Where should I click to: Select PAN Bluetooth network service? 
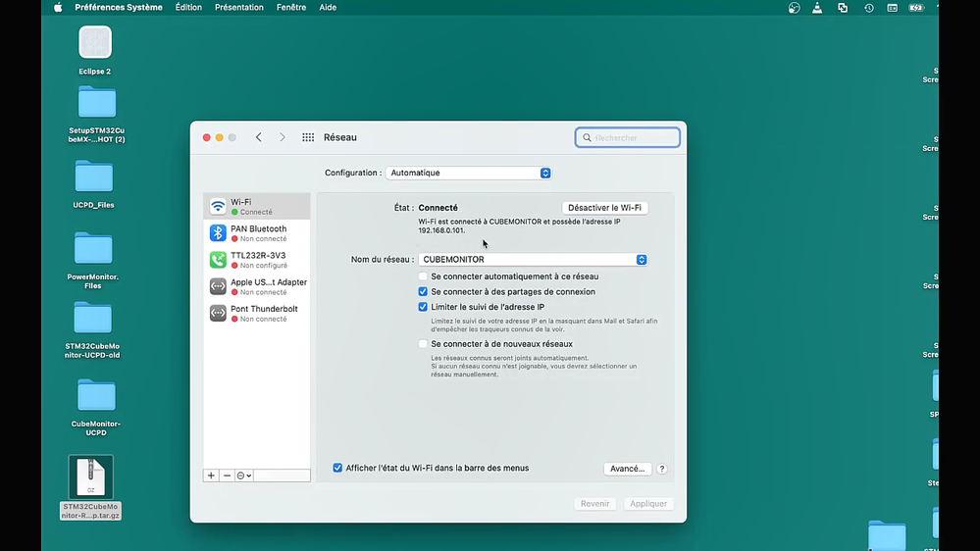click(256, 233)
